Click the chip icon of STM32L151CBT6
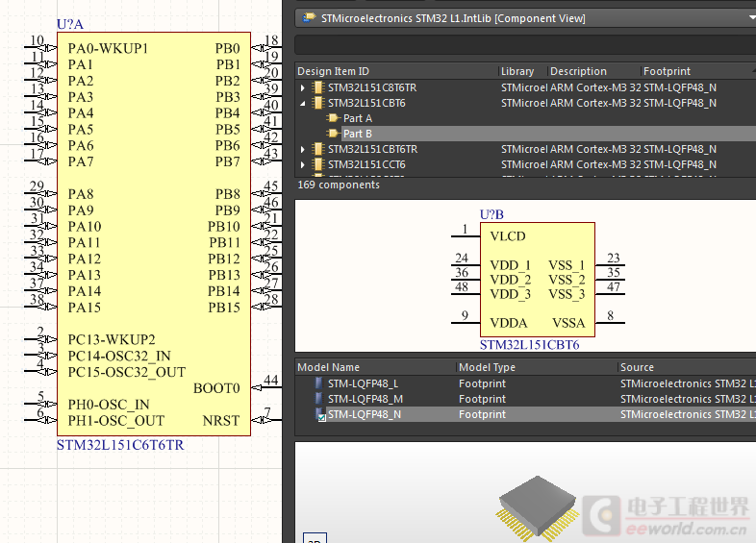The height and width of the screenshot is (543, 756). coord(317,103)
